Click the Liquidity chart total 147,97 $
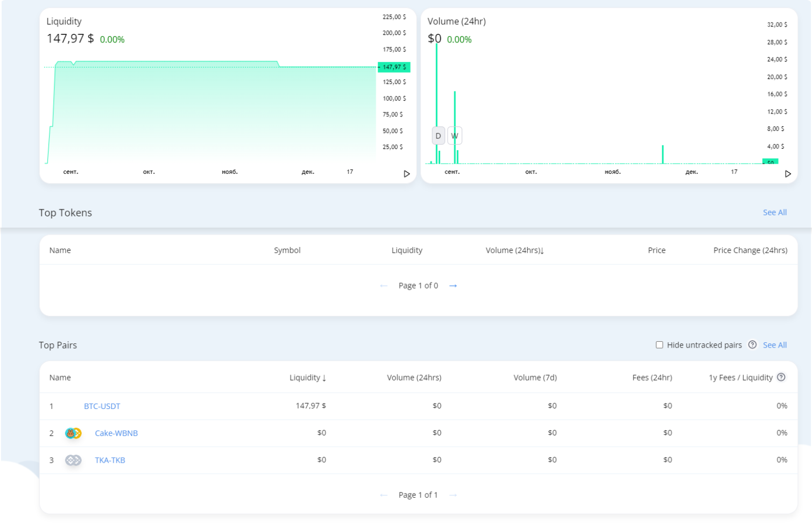 70,39
